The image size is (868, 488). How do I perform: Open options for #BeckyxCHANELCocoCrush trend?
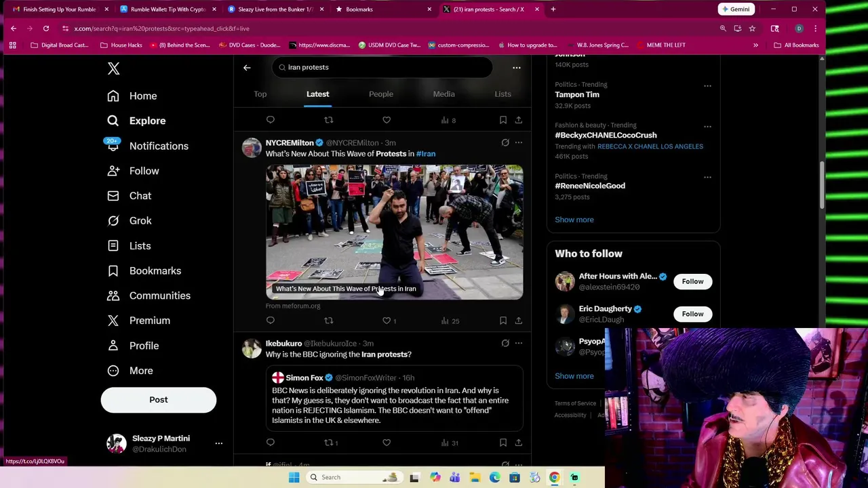(x=707, y=127)
